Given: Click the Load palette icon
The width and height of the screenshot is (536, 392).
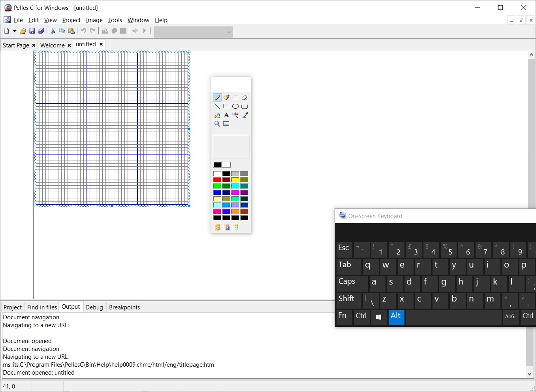Looking at the screenshot, I should click(x=217, y=227).
